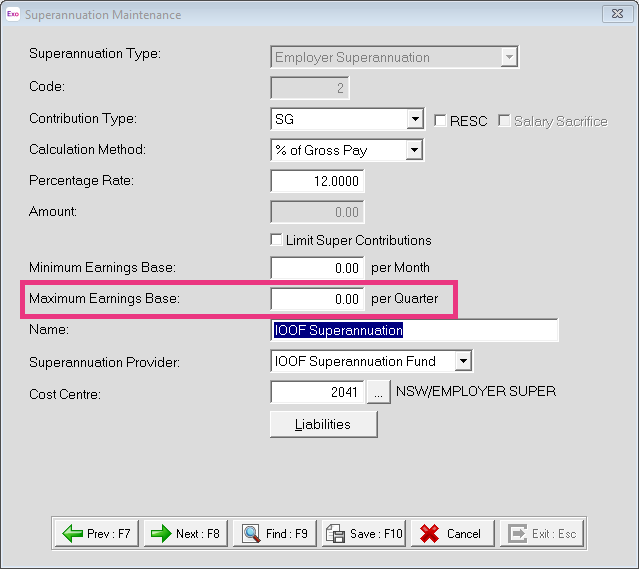639x569 pixels.
Task: Click the Exo app icon in title bar
Action: pyautogui.click(x=13, y=14)
